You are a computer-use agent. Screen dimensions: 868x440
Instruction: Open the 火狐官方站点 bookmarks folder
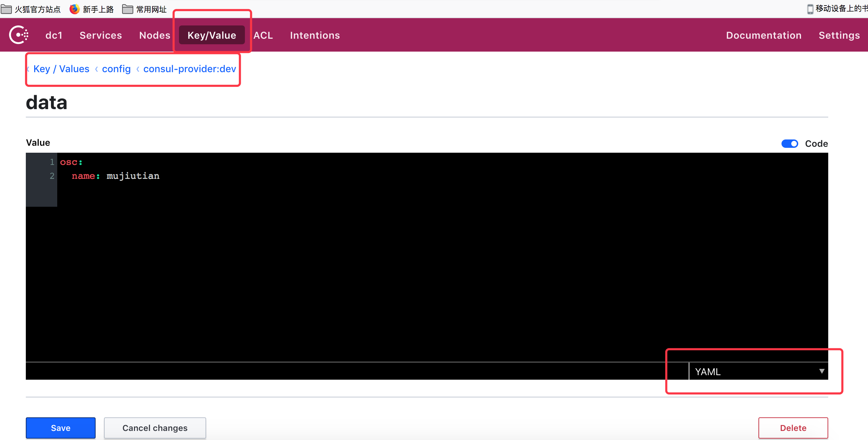[x=31, y=9]
